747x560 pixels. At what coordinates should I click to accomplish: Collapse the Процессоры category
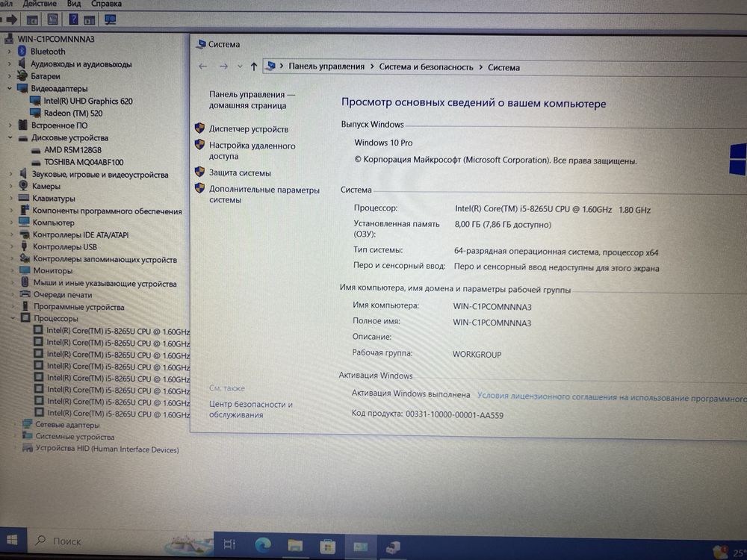coord(13,319)
